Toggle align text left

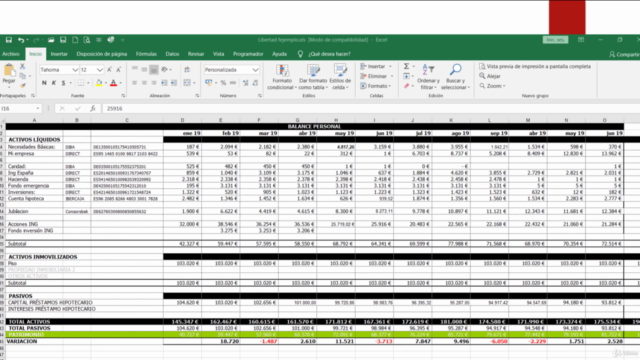click(134, 83)
